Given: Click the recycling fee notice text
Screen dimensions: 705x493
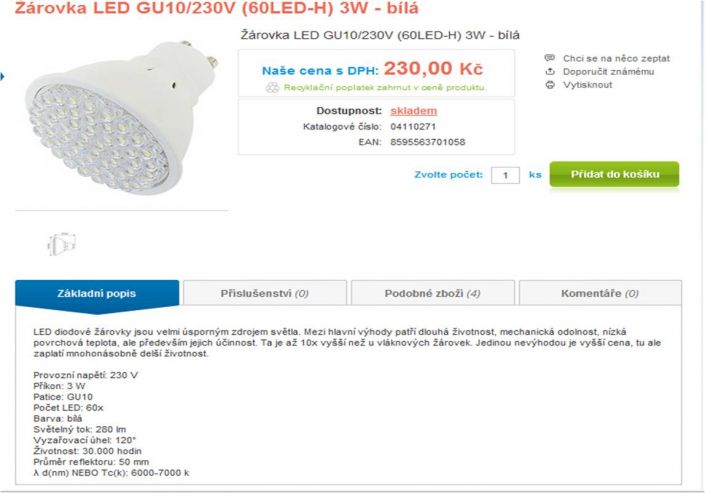Looking at the screenshot, I should click(x=385, y=88).
